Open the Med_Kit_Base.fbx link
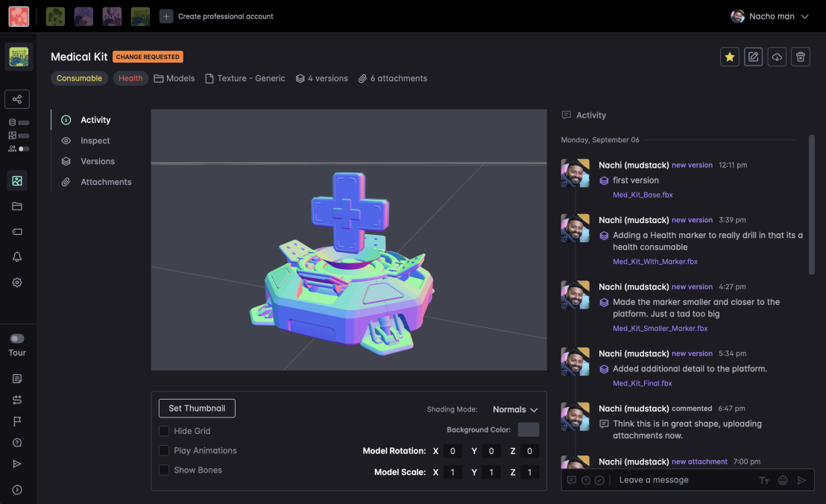Viewport: 826px width, 504px height. 643,195
